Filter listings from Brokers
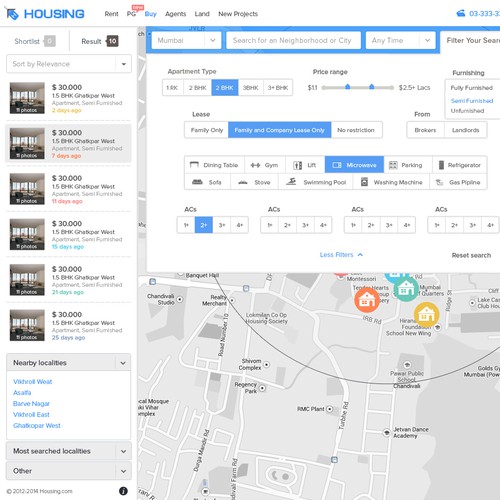The height and width of the screenshot is (500, 500). pyautogui.click(x=425, y=130)
